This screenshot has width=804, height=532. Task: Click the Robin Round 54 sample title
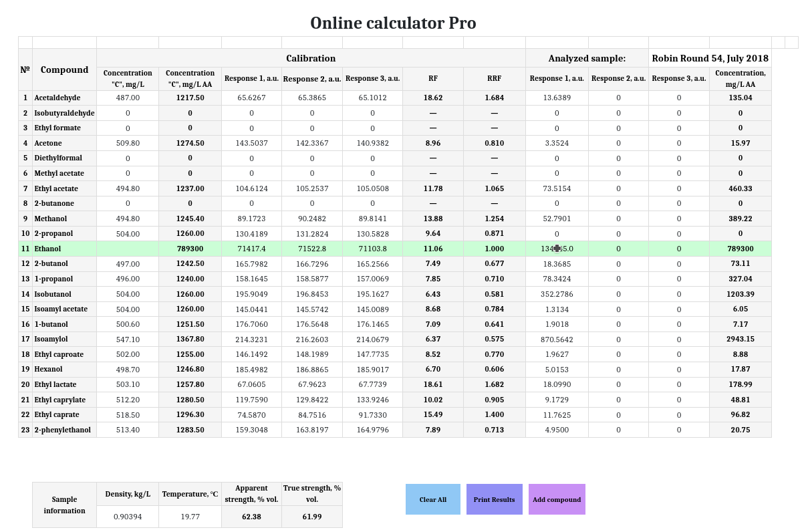(710, 58)
